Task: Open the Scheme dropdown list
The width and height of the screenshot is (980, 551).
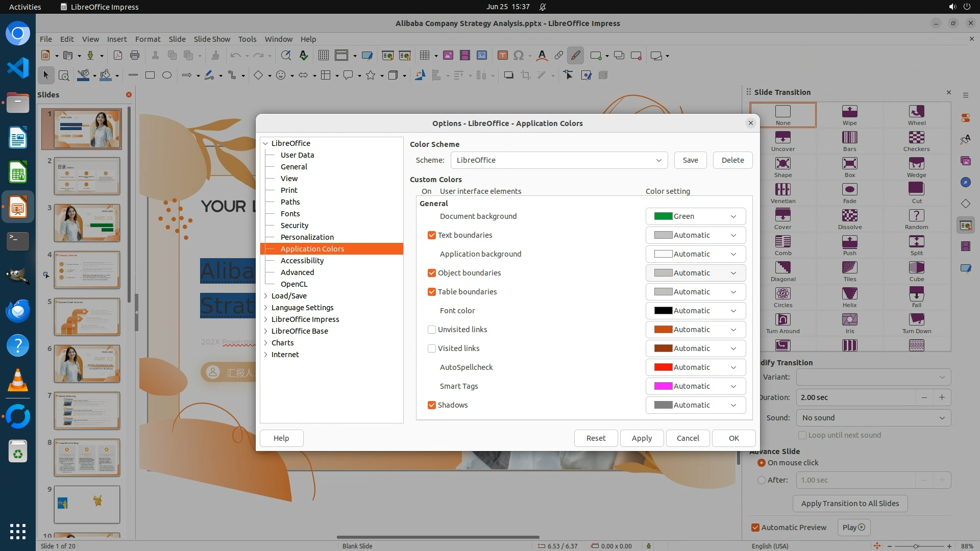Action: click(559, 160)
